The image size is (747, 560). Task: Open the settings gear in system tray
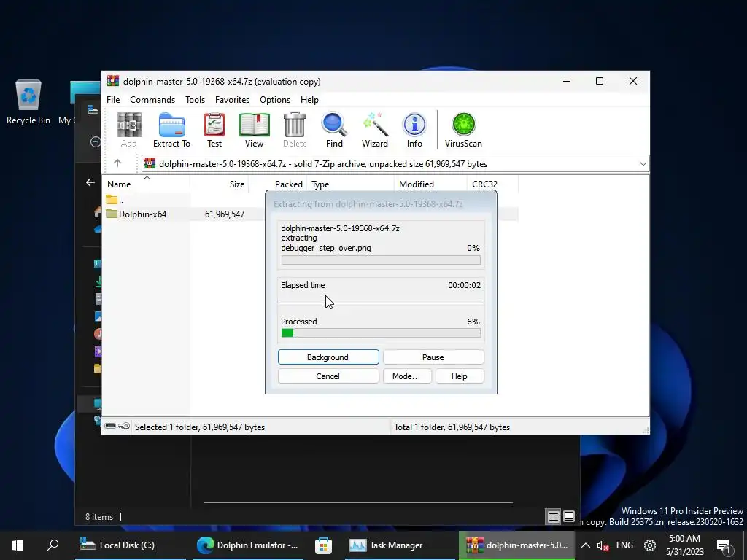pos(650,545)
